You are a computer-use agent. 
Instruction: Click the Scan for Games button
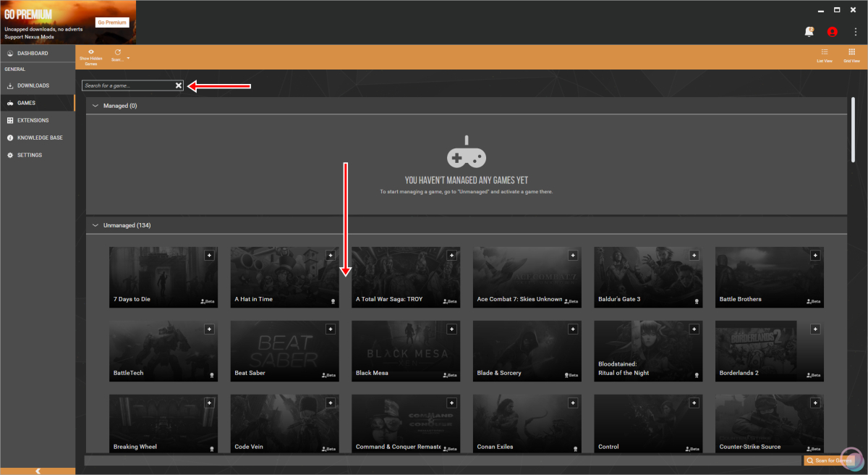pyautogui.click(x=828, y=461)
